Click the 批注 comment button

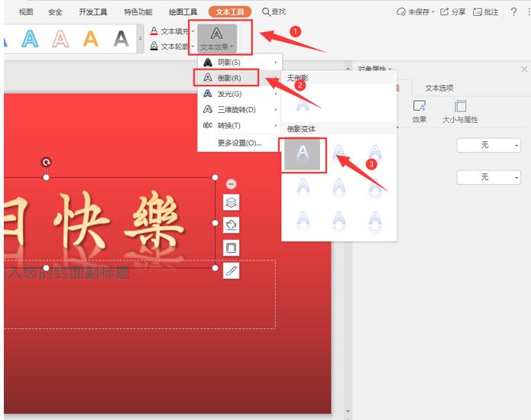click(x=486, y=12)
